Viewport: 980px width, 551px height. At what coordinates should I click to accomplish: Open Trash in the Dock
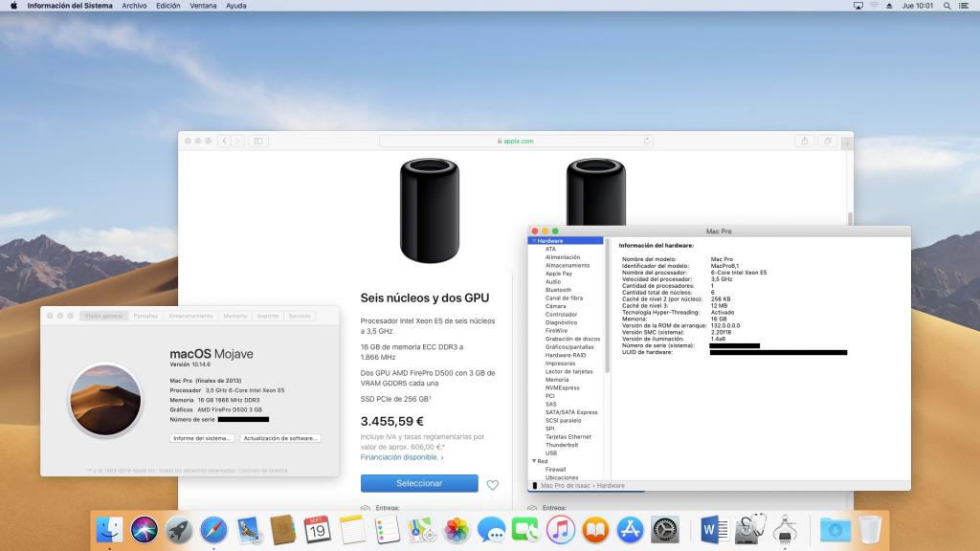tap(870, 530)
